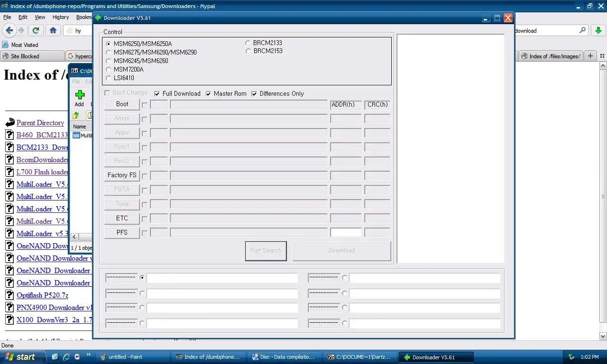Click the system tray icon near clock
607x364 pixels.
(572, 357)
